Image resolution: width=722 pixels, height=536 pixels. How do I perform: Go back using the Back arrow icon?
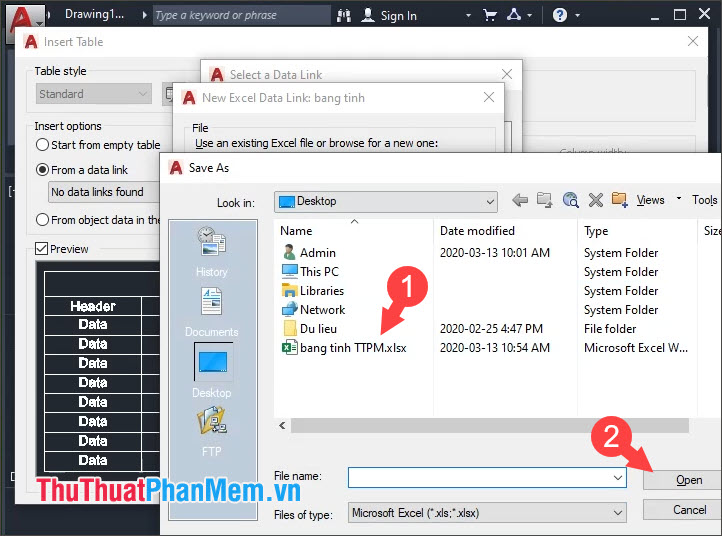coord(520,200)
